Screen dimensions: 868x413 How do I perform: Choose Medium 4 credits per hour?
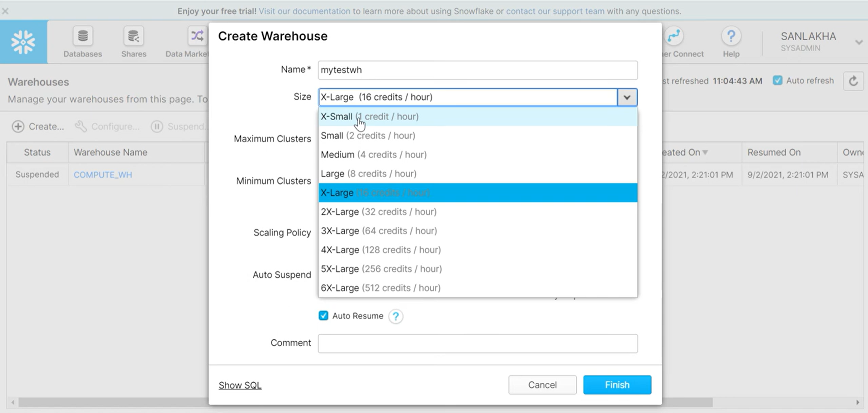(x=478, y=155)
